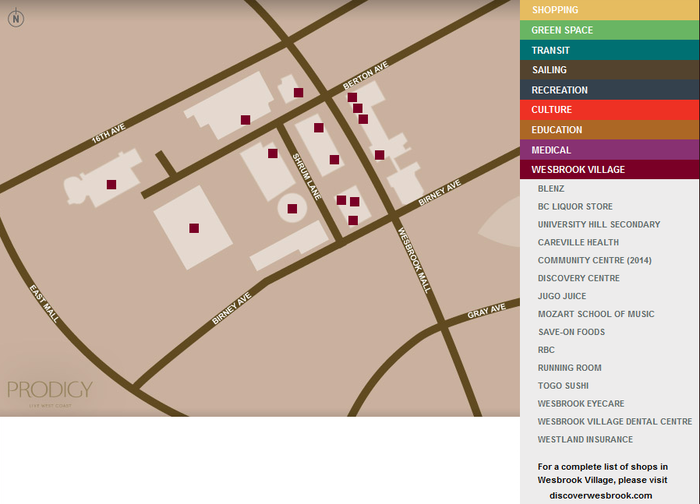Click the marker on the circular building

point(292,208)
